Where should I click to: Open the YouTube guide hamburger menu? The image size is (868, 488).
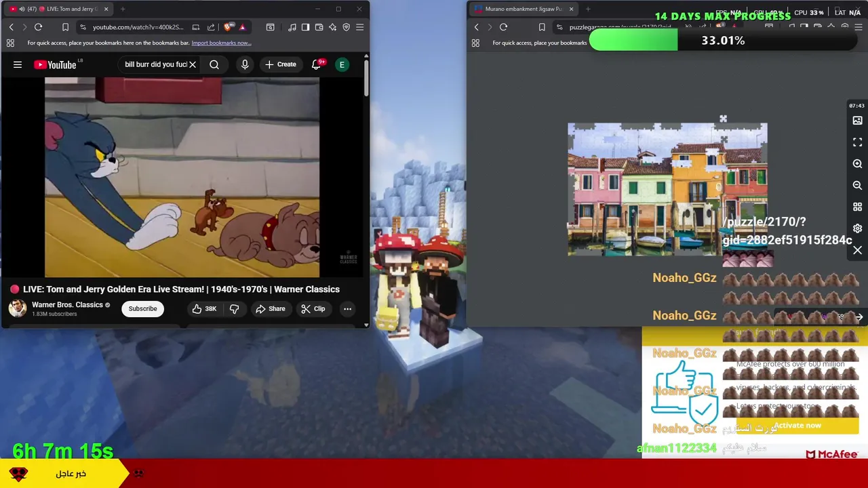coord(18,64)
